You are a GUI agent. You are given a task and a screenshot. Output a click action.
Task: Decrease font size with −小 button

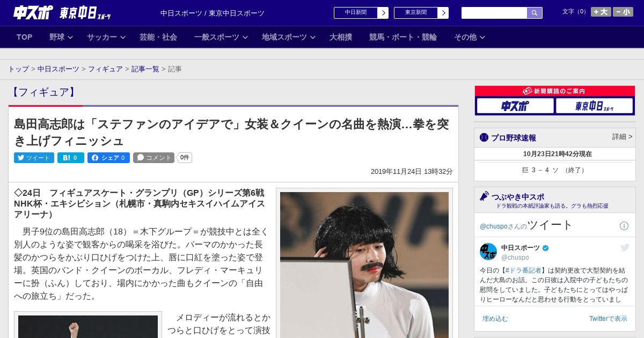[623, 12]
